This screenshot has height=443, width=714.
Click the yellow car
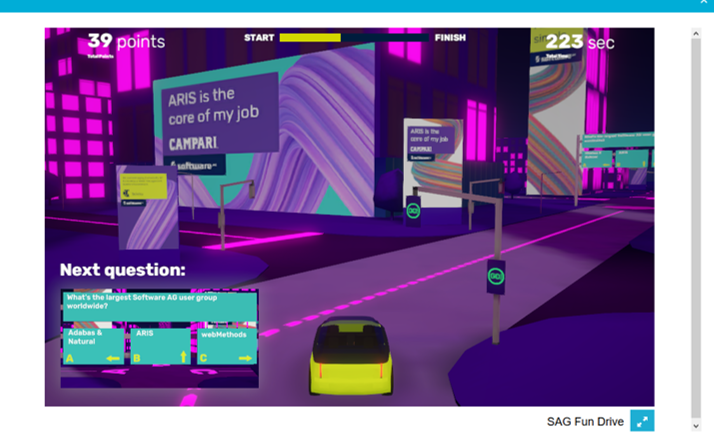tap(351, 355)
